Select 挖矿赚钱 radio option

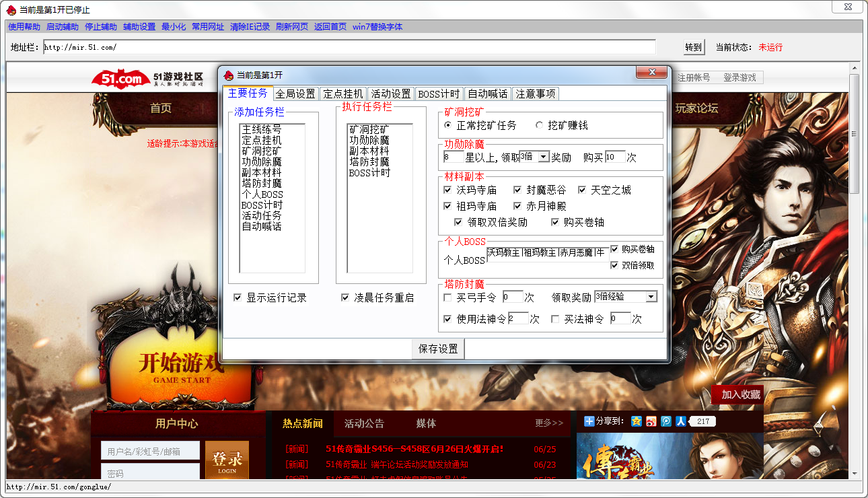pos(561,126)
